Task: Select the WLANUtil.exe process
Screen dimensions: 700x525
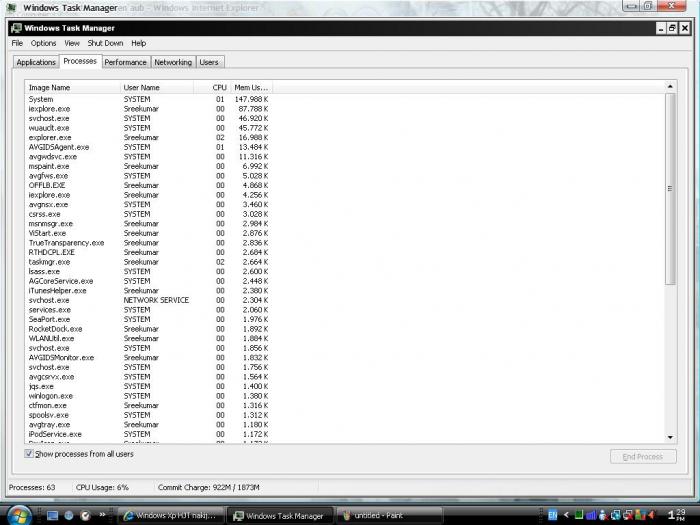Action: 149,338
